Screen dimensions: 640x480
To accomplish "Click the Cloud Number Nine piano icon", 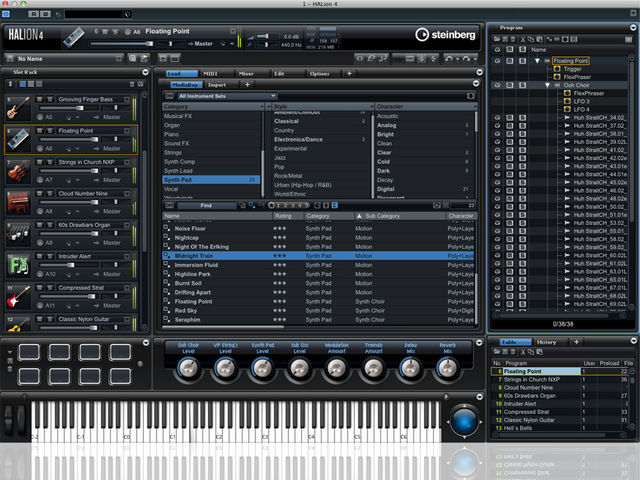I will click(18, 202).
